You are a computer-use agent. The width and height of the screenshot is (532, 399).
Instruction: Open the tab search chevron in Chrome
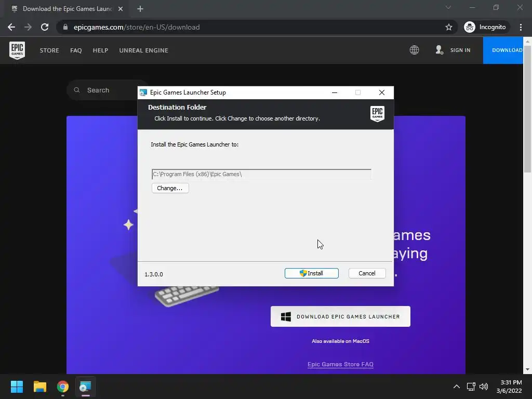(x=448, y=7)
